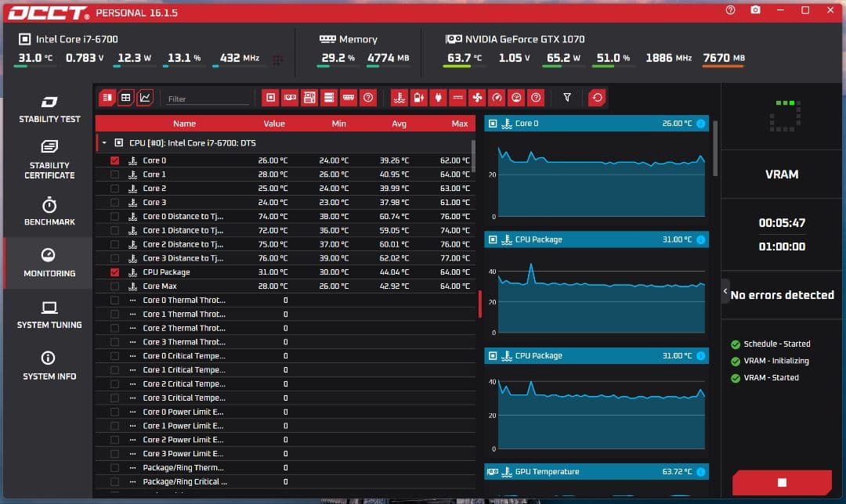Collapse the CPU [#0] Intel Core i7-6700 DTS group

[x=104, y=143]
